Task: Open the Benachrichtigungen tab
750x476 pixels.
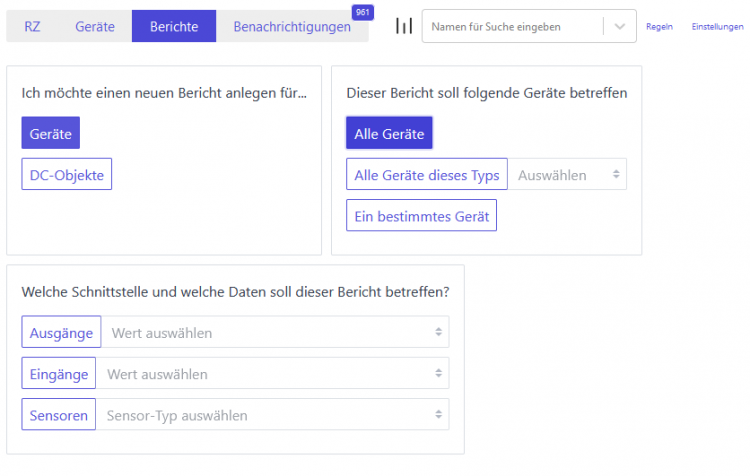Action: click(292, 26)
